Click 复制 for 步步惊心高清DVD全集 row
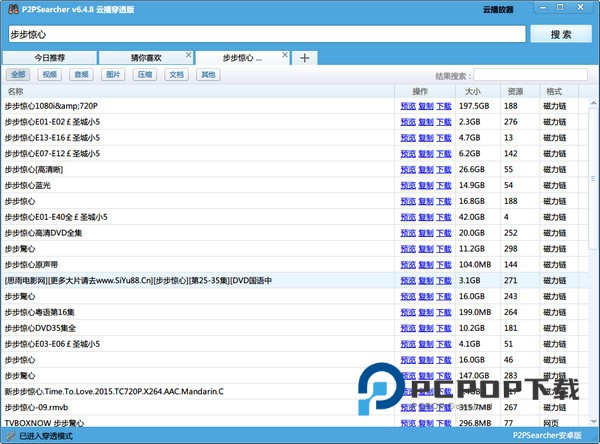The height and width of the screenshot is (444, 600). click(x=426, y=233)
